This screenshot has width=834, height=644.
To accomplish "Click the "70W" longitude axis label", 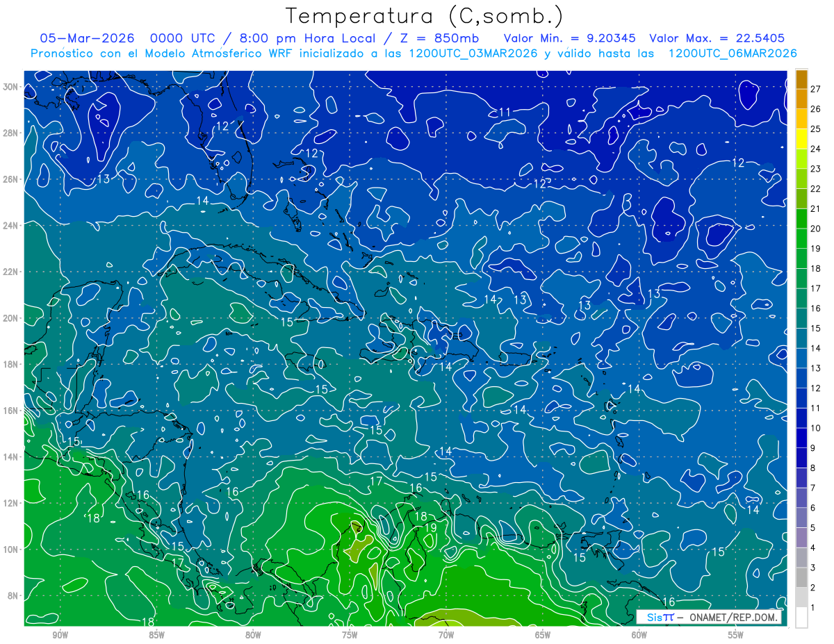I will coord(446,635).
